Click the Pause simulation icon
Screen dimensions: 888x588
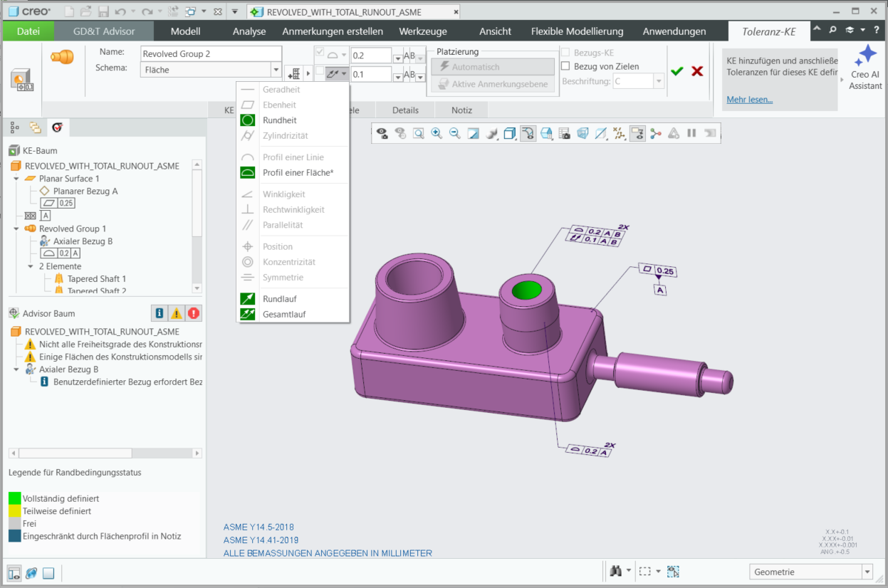tap(691, 133)
